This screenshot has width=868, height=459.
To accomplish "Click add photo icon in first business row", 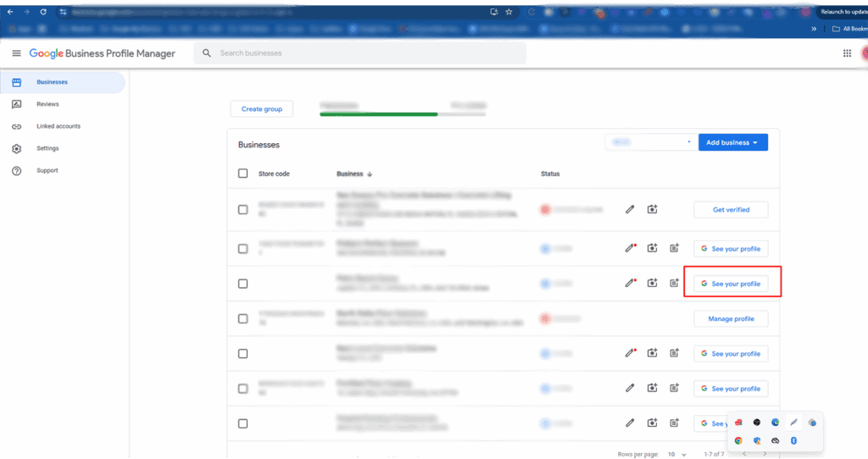I will [x=652, y=209].
